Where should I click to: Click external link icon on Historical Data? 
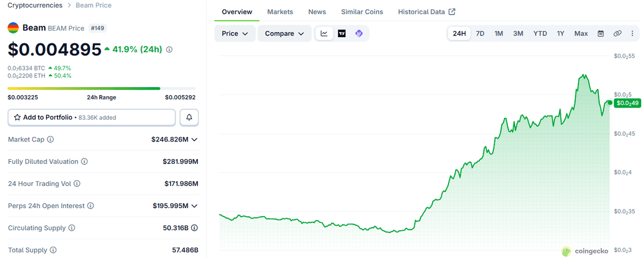click(x=452, y=12)
